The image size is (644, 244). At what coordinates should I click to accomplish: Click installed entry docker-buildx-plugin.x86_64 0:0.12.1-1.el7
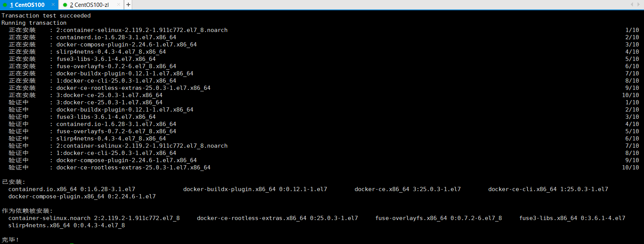coord(255,189)
